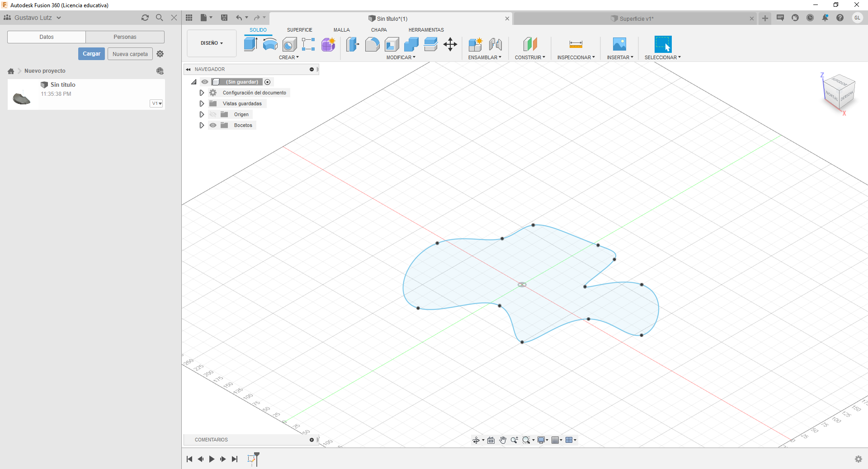This screenshot has width=868, height=469.
Task: Click the Nueva carpeta button
Action: click(130, 54)
